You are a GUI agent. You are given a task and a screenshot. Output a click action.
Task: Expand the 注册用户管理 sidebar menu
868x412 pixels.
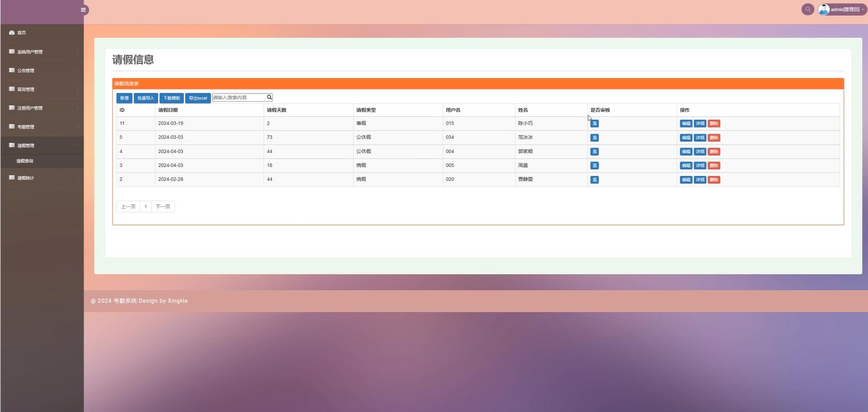tap(42, 108)
